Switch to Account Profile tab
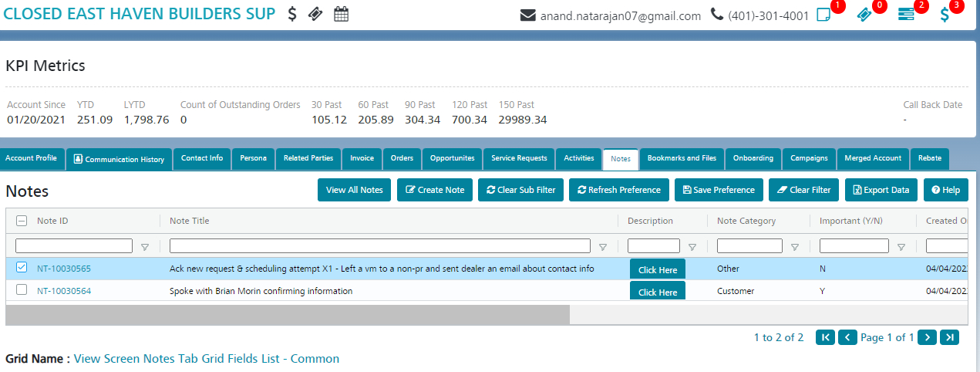The image size is (980, 372). [x=32, y=158]
